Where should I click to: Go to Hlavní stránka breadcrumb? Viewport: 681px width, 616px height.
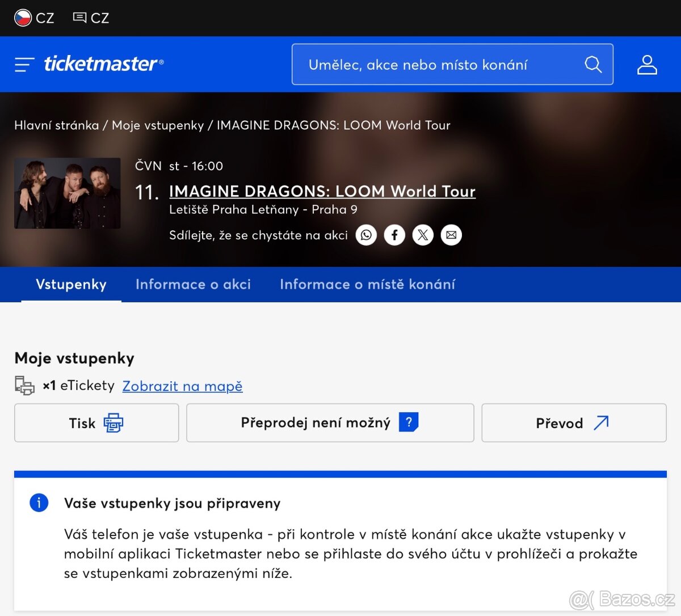tap(56, 125)
